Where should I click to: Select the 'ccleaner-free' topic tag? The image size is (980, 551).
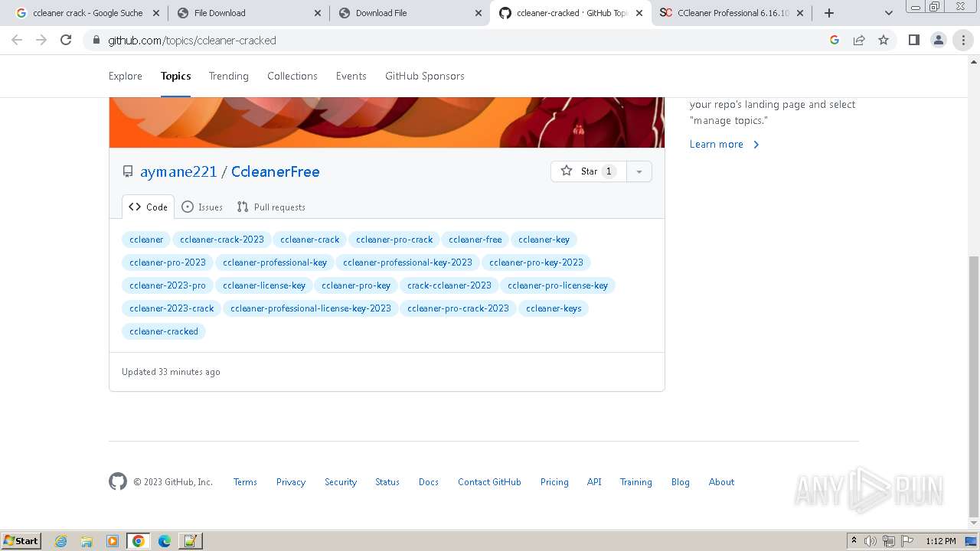point(475,240)
